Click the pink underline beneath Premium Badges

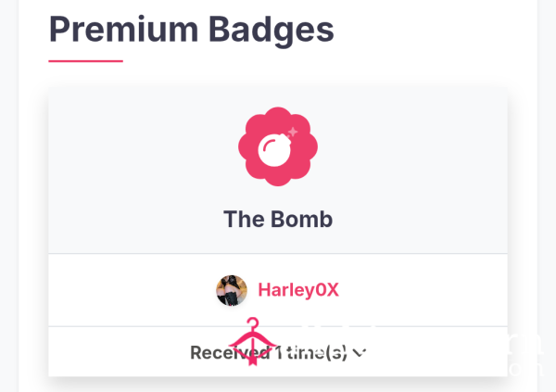[x=86, y=61]
